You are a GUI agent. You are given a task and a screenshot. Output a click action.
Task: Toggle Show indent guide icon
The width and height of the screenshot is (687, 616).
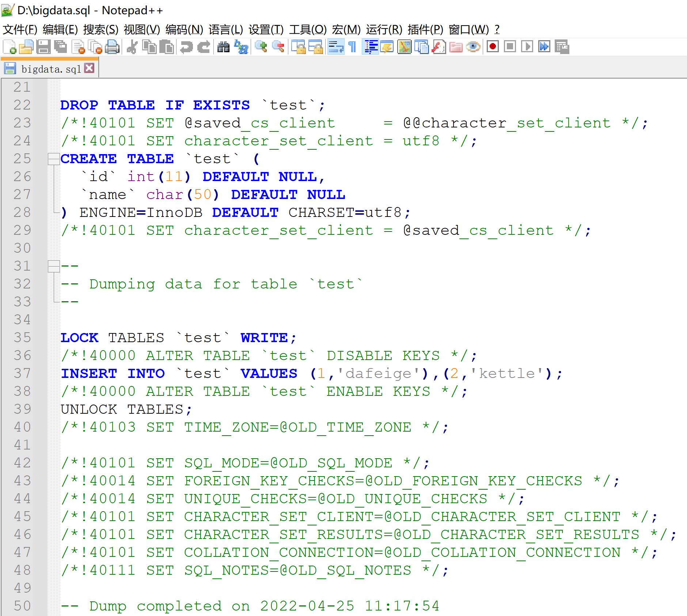(371, 47)
